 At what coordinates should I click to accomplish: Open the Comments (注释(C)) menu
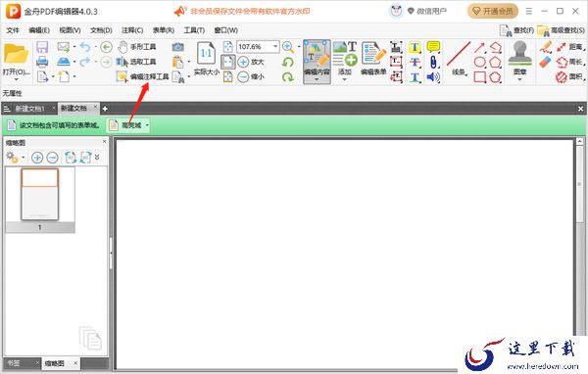pos(132,30)
